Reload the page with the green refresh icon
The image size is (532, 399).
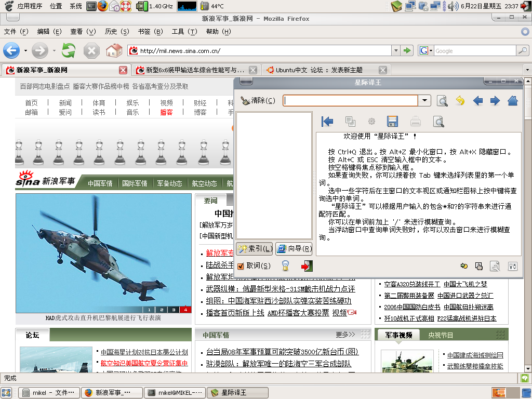[x=69, y=50]
